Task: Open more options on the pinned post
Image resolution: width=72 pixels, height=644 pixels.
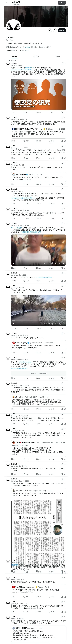Action: [x=65, y=63]
